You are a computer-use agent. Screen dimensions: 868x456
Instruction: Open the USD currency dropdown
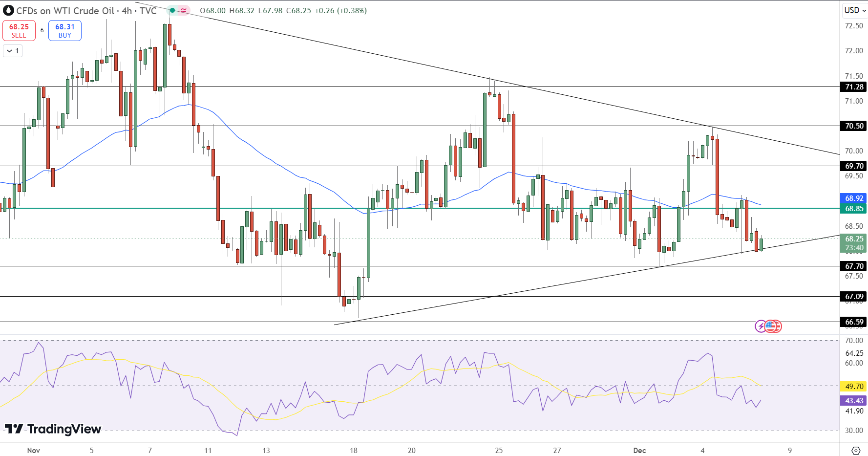pos(855,10)
